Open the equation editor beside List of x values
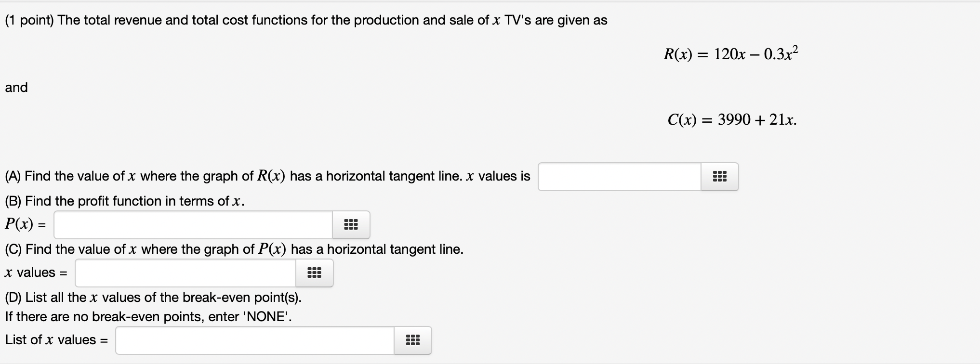Viewport: 980px width, 364px height. coord(413,340)
